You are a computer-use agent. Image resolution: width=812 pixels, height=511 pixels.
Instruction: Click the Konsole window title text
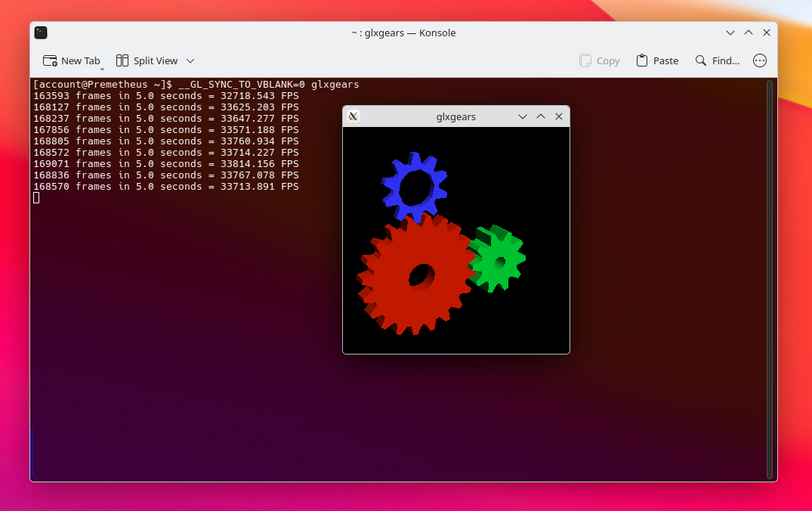[x=403, y=33]
